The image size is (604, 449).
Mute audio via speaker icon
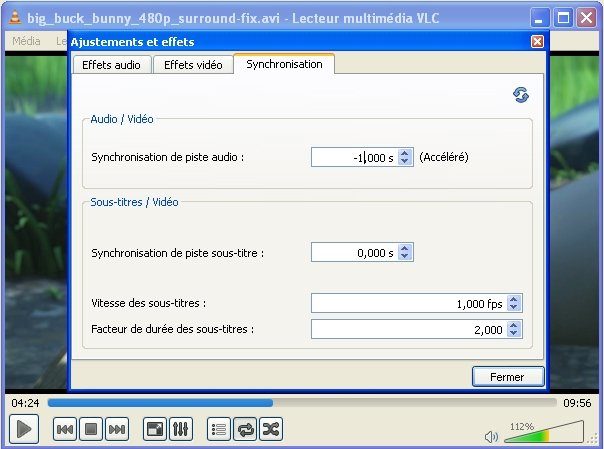coord(491,437)
